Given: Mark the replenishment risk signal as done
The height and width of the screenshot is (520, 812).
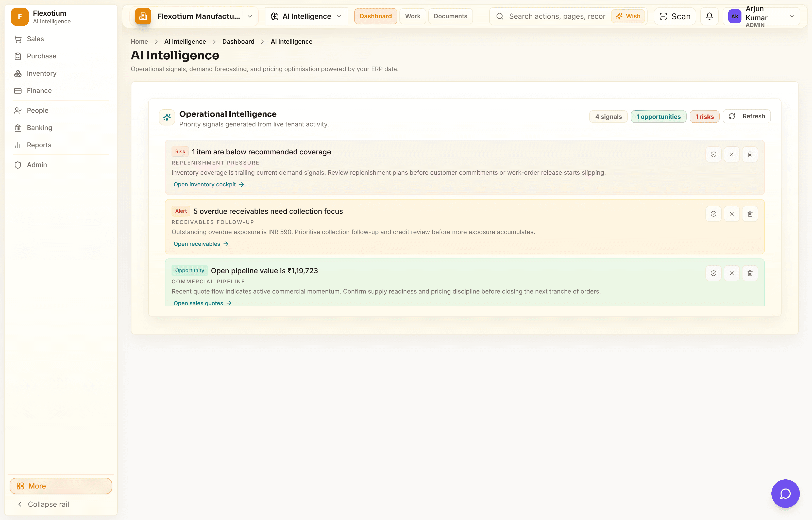Looking at the screenshot, I should pyautogui.click(x=714, y=154).
